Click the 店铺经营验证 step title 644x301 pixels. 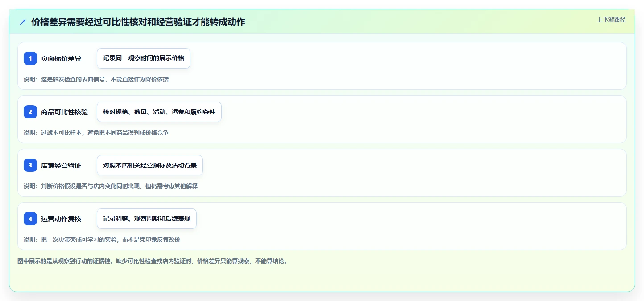tap(61, 165)
